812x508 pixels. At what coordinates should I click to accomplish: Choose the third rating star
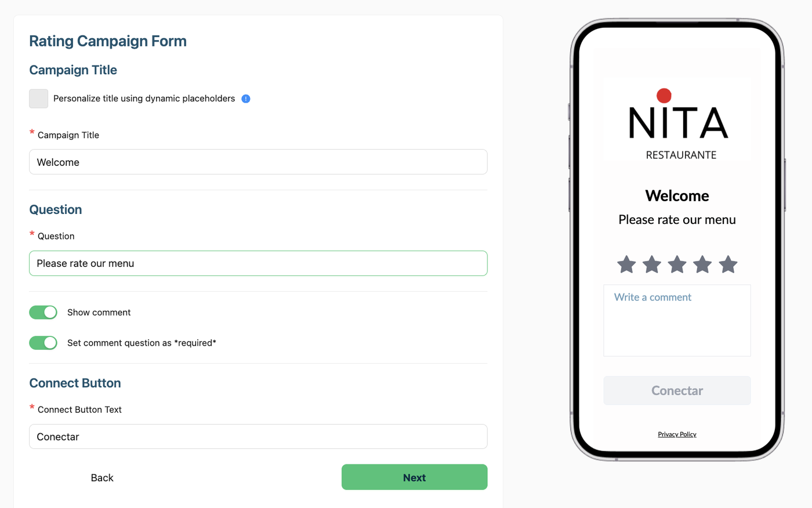[x=677, y=264]
